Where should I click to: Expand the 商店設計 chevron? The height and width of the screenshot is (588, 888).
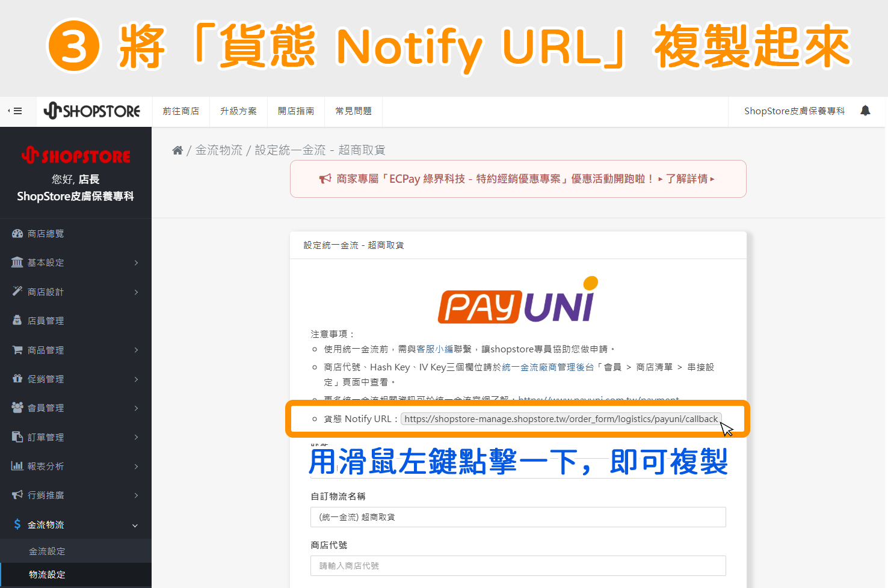point(136,292)
